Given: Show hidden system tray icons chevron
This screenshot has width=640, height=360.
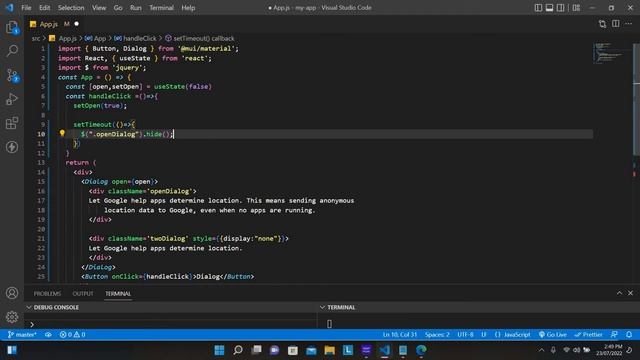Looking at the screenshot, I should pos(541,350).
